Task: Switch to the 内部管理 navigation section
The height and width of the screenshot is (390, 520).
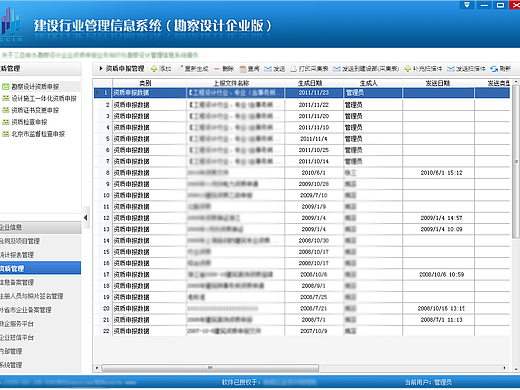Action: pos(40,351)
